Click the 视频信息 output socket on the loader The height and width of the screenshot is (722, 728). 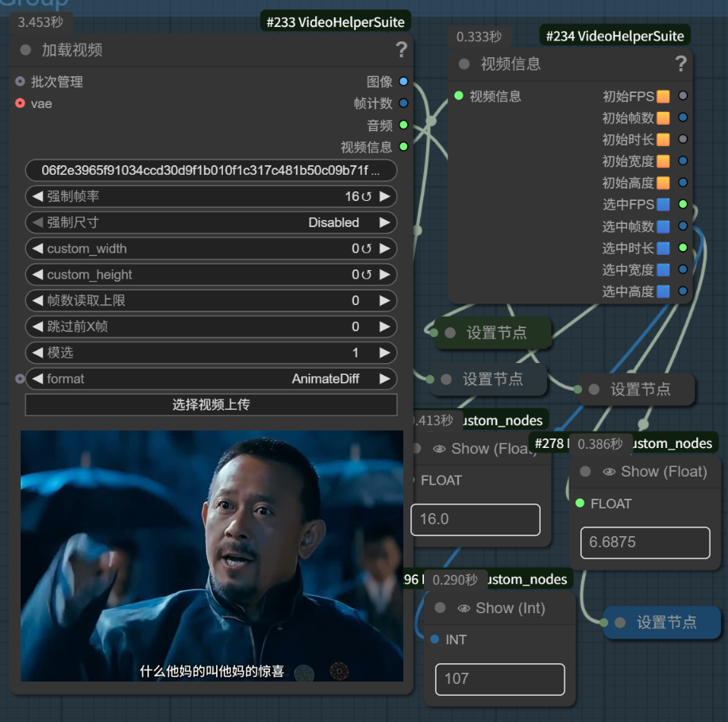(x=403, y=147)
